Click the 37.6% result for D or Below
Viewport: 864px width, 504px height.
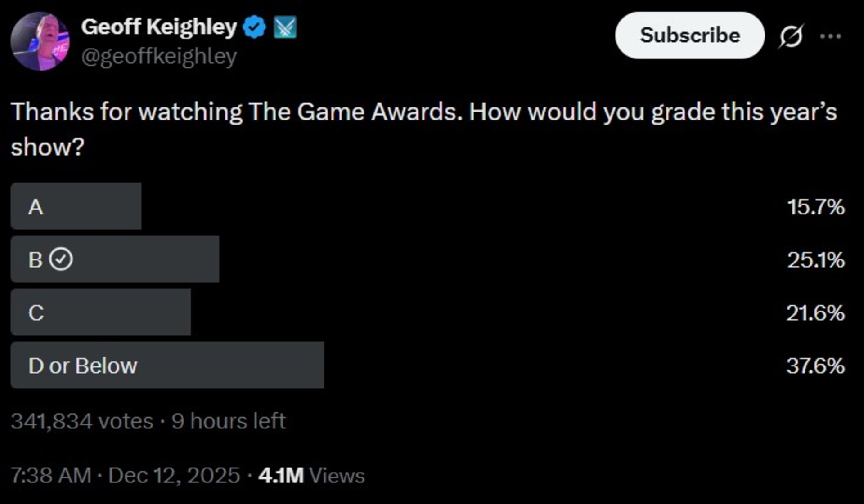pos(815,366)
